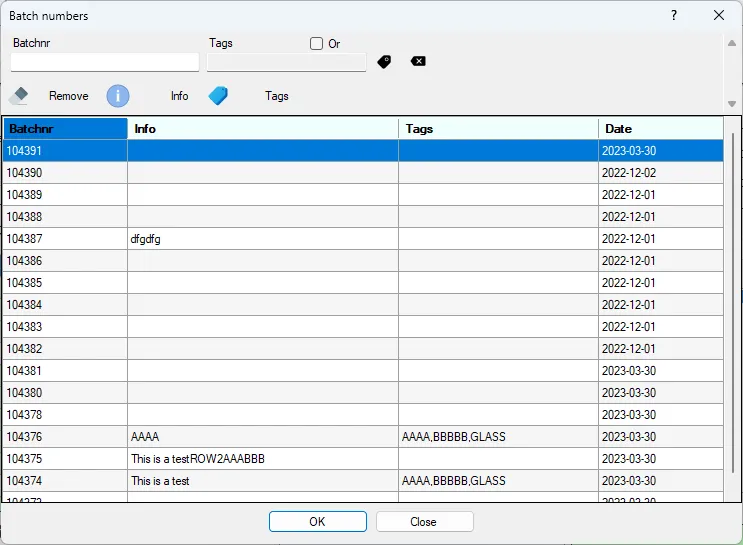Click info cell of batch 104374
743x545 pixels.
[x=263, y=481]
